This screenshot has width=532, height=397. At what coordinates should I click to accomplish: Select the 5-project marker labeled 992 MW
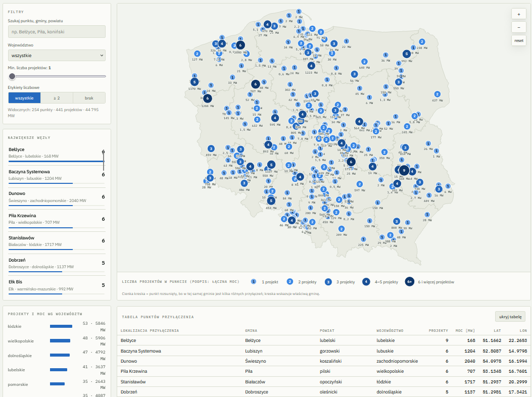(407, 54)
